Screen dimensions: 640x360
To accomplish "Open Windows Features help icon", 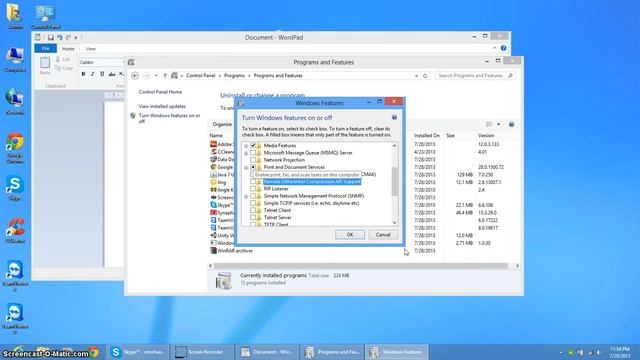I will click(394, 117).
